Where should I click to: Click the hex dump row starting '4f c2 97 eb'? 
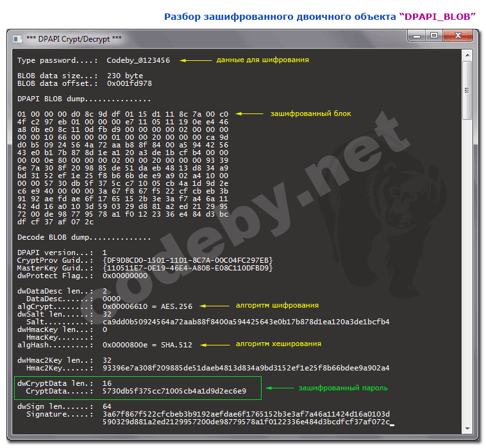[122, 122]
